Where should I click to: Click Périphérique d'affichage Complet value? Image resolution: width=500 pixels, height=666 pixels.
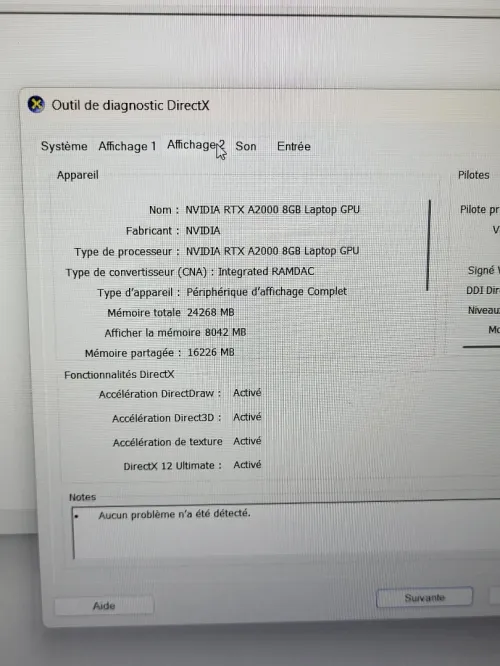click(x=266, y=292)
